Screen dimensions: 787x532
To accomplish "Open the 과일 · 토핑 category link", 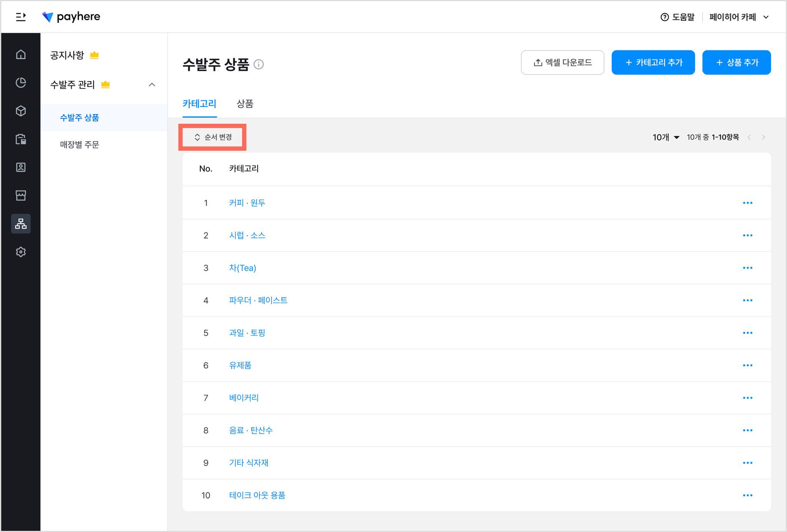I will pos(247,332).
